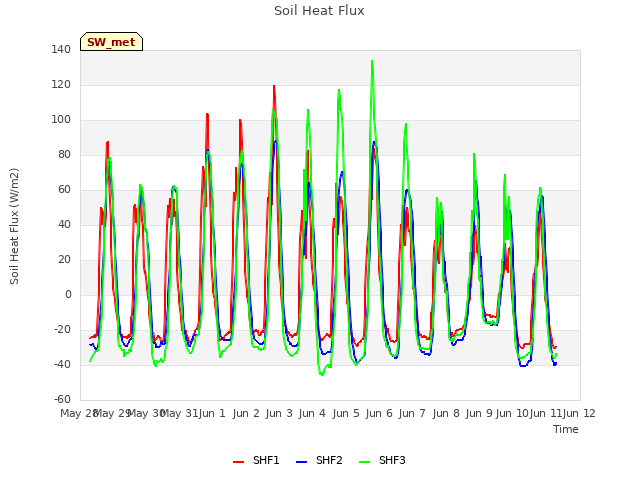Click the -20 y-axis tick label
Screen dimensions: 640x480
[62, 329]
